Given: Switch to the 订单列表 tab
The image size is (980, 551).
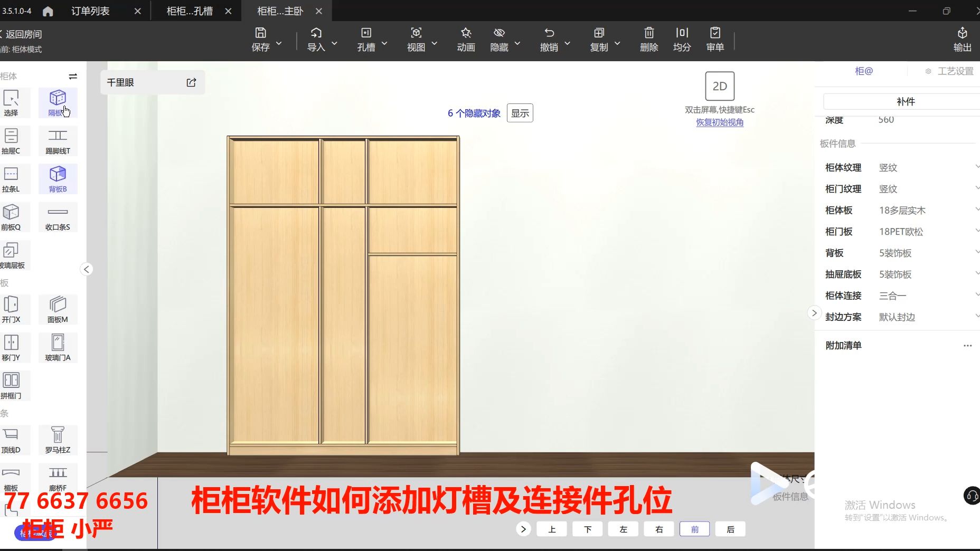Looking at the screenshot, I should click(90, 11).
